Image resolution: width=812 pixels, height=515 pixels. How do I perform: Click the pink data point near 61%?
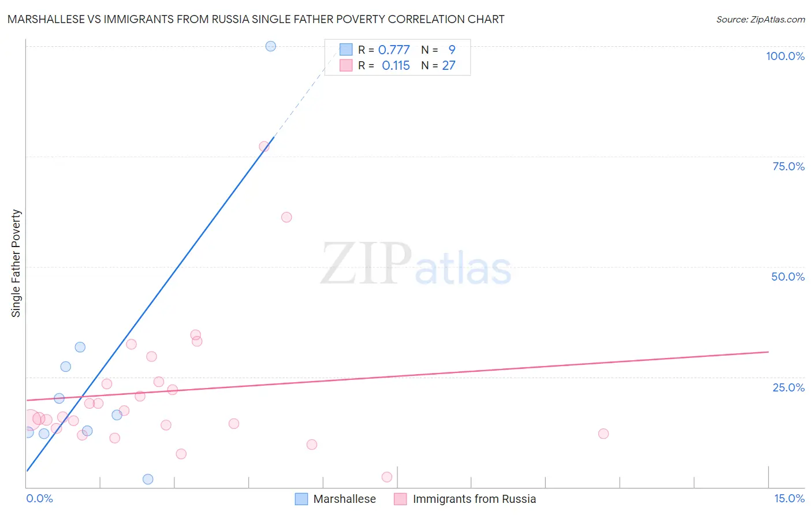coord(286,217)
